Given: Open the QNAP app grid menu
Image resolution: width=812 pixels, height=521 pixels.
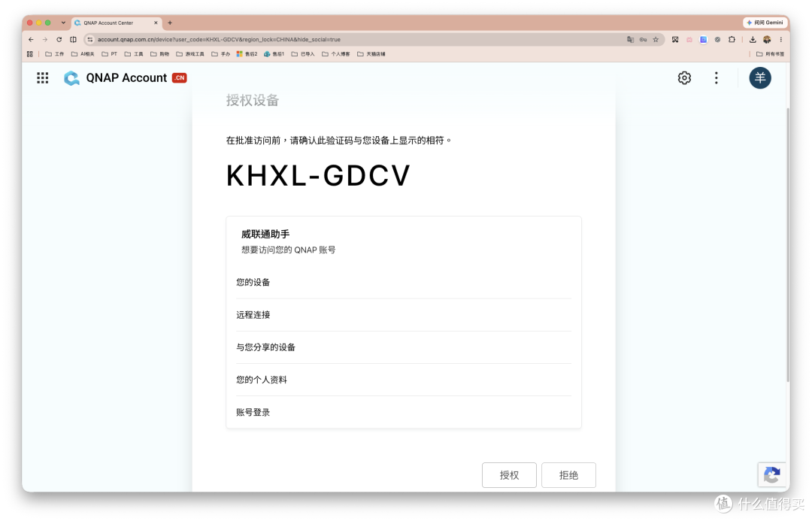Looking at the screenshot, I should (42, 78).
